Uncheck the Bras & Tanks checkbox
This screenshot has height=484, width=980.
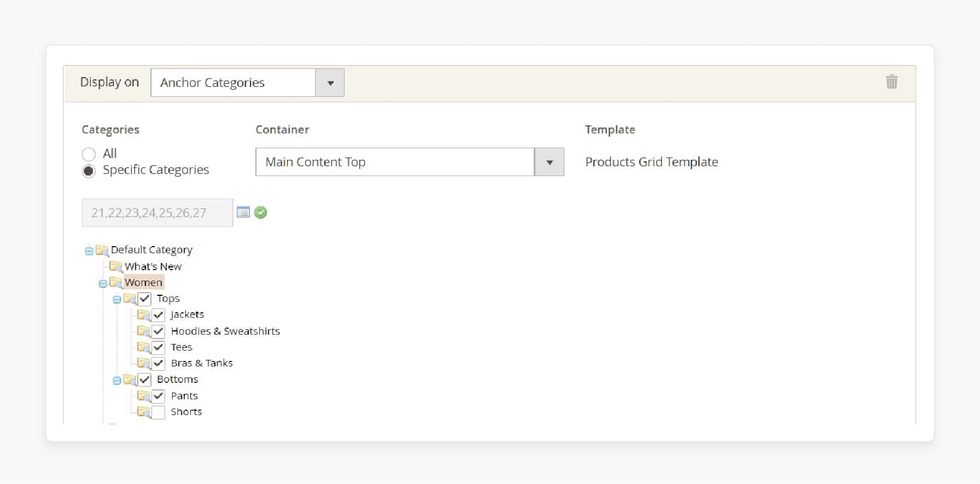click(x=159, y=363)
